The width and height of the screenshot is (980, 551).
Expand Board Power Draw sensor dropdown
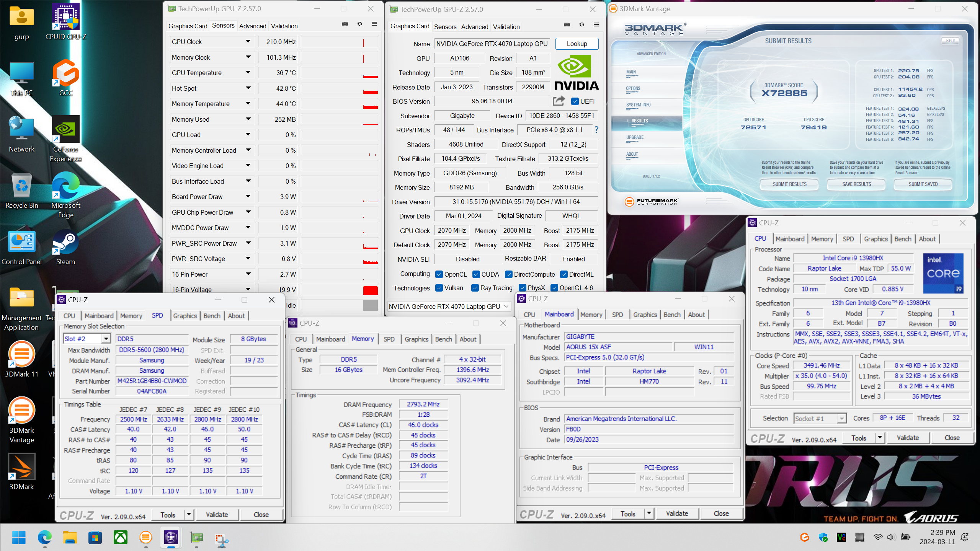[248, 196]
